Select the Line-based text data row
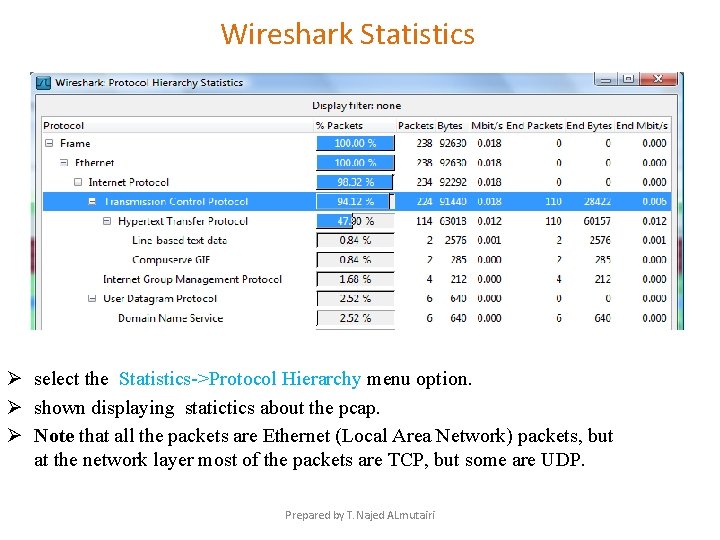 tap(357, 241)
